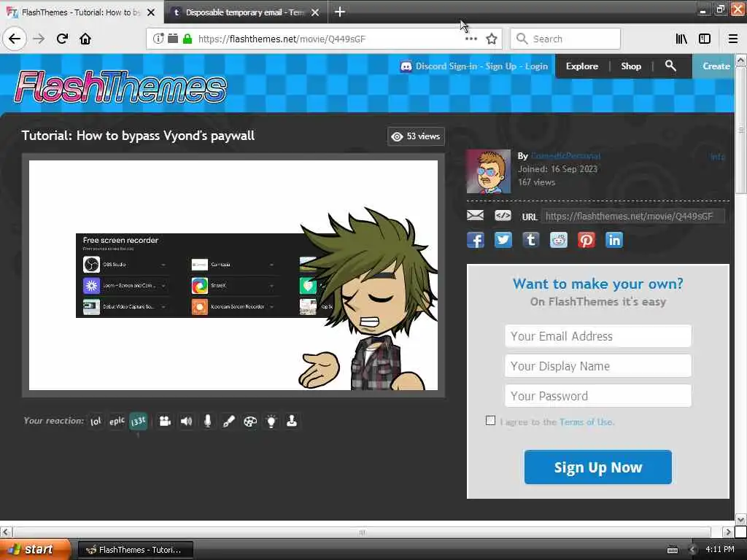Click the Login link
The width and height of the screenshot is (747, 560).
[x=536, y=66]
